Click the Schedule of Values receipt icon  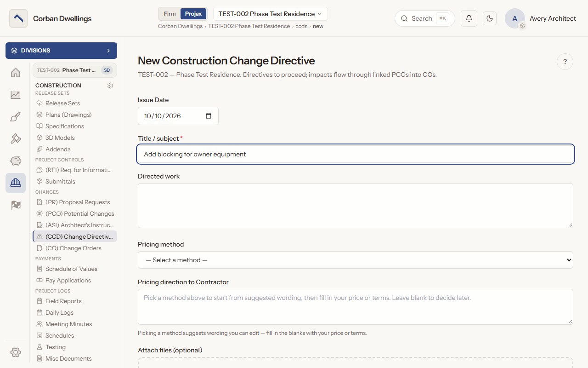pyautogui.click(x=40, y=269)
